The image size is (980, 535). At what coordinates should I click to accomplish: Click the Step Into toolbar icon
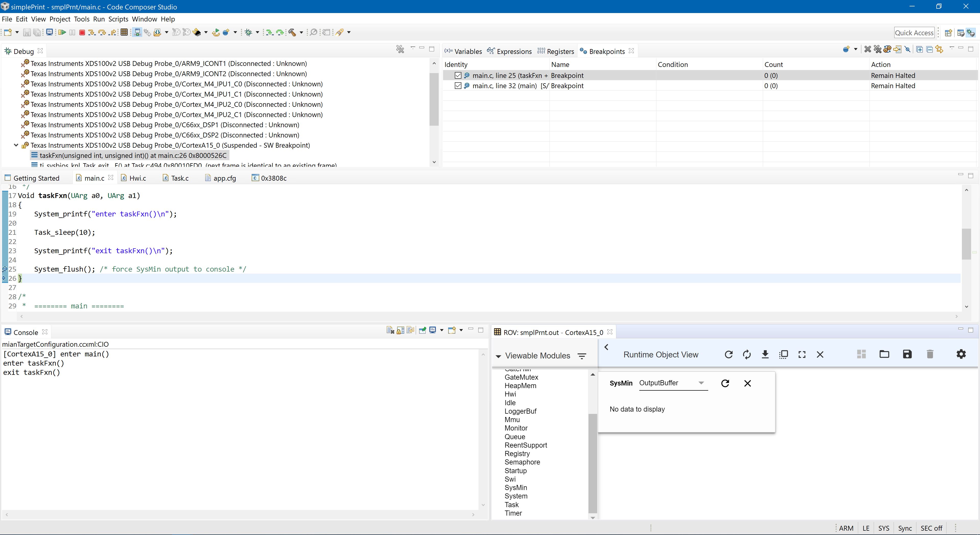click(92, 32)
